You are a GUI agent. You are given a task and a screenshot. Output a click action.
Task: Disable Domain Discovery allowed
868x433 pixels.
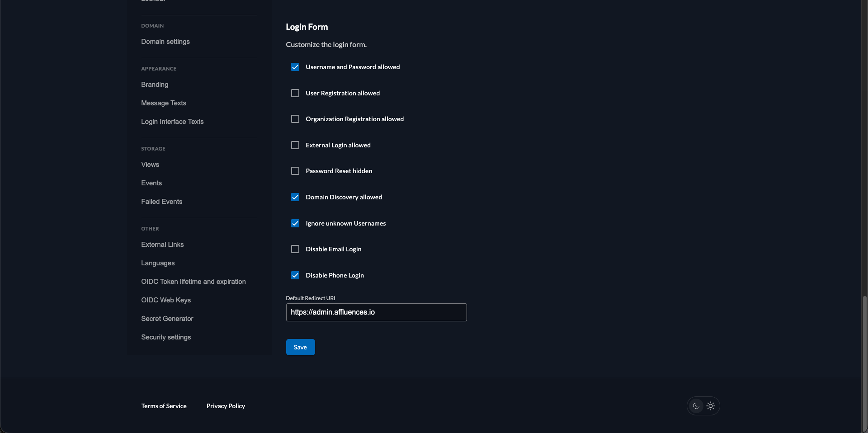pyautogui.click(x=295, y=197)
